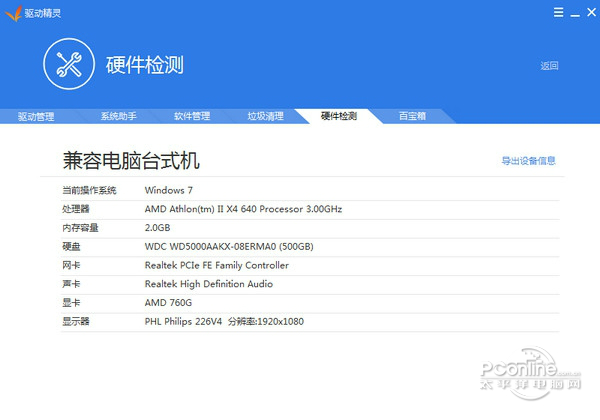
Task: Click the 声卡 label
Action: click(x=71, y=284)
